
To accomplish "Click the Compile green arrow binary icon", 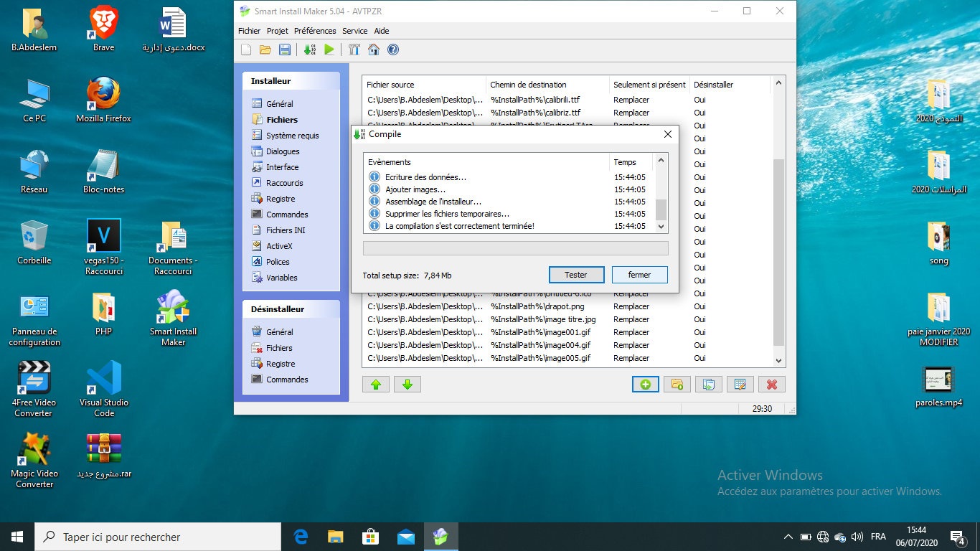I will 309,50.
